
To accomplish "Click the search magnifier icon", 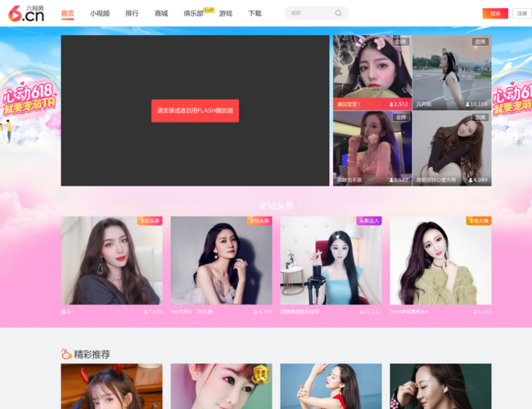I will [338, 13].
